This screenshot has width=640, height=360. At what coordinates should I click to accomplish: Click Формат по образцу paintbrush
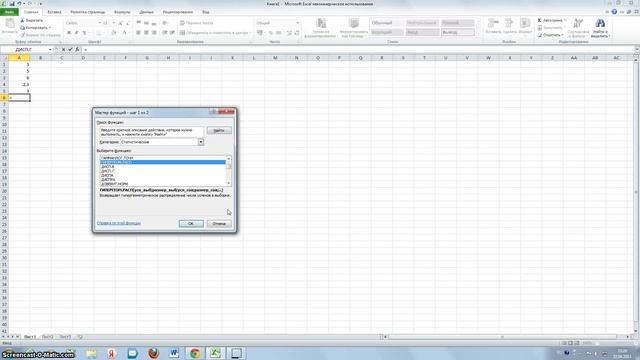(40, 35)
